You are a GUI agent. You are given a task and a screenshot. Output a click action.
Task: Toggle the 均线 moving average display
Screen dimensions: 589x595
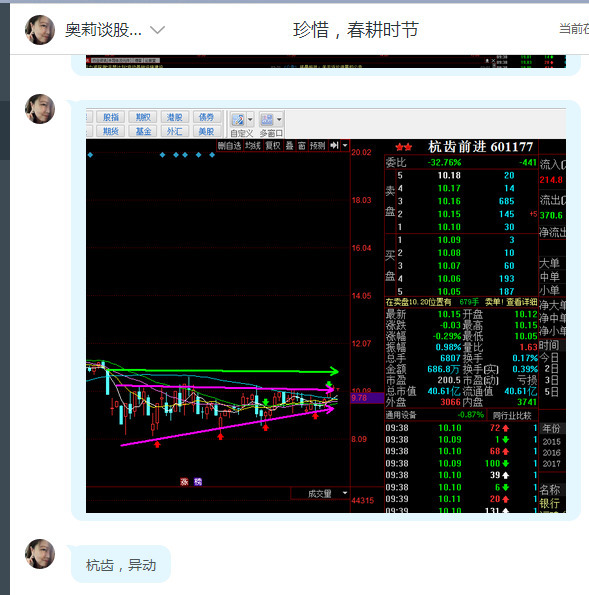pyautogui.click(x=252, y=145)
